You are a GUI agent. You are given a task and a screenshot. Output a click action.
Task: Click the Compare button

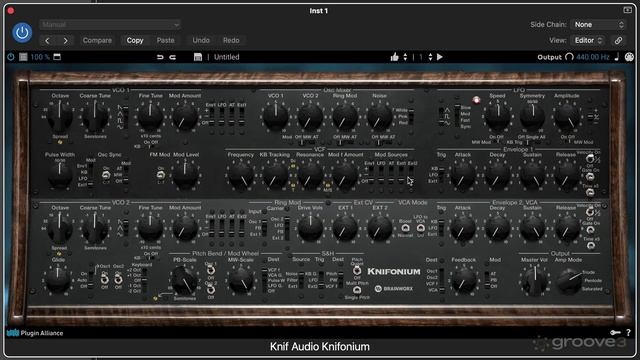(x=97, y=40)
